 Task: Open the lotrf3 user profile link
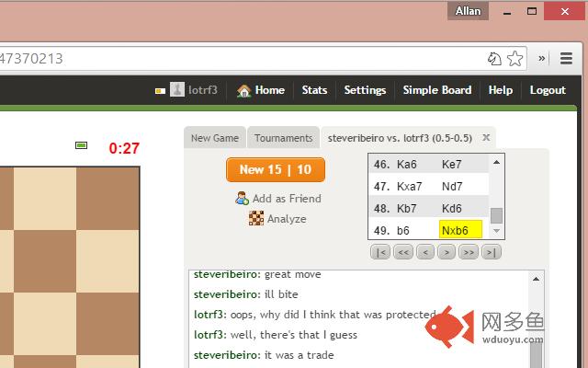click(x=203, y=90)
